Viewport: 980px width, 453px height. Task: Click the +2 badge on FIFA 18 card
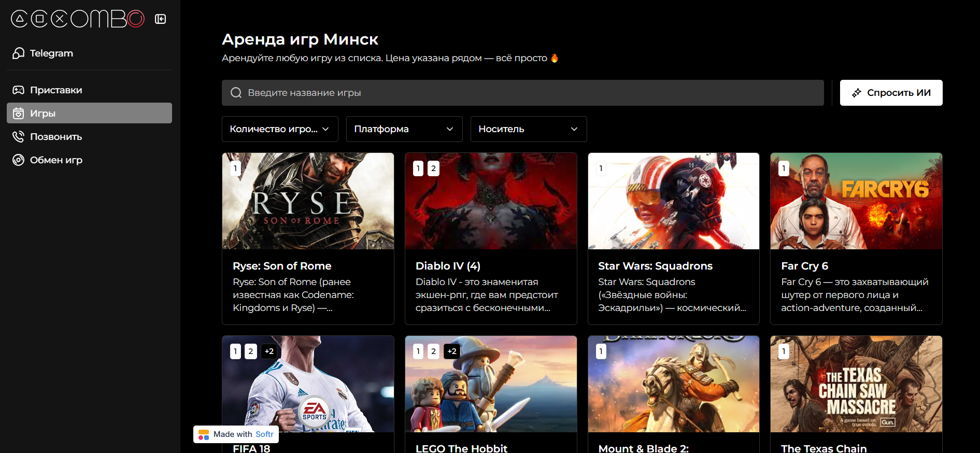269,351
